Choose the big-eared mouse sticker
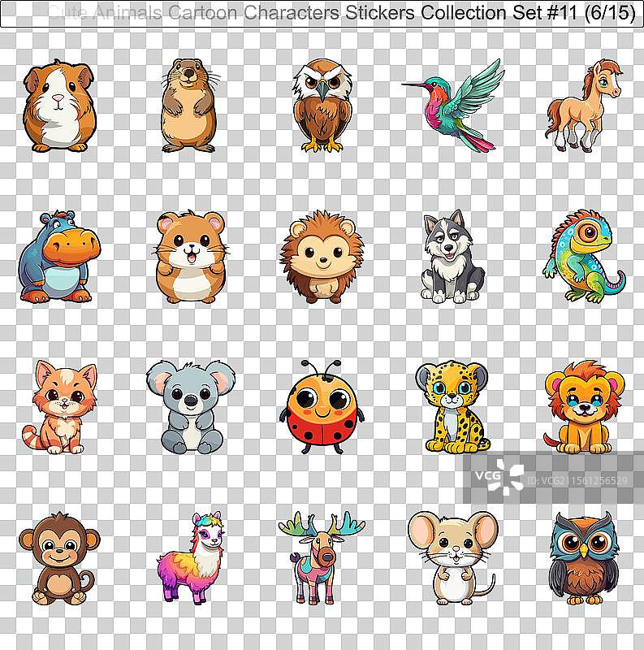The height and width of the screenshot is (650, 644). [452, 557]
